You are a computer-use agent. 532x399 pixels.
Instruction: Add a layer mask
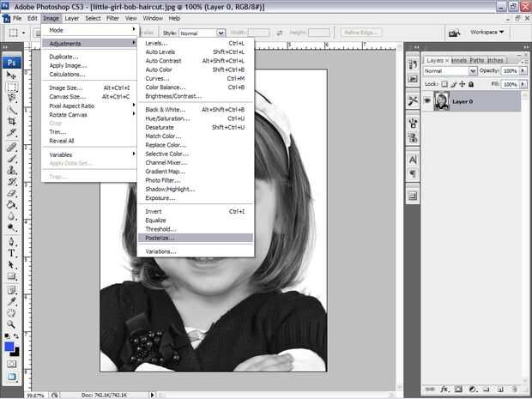pos(458,389)
